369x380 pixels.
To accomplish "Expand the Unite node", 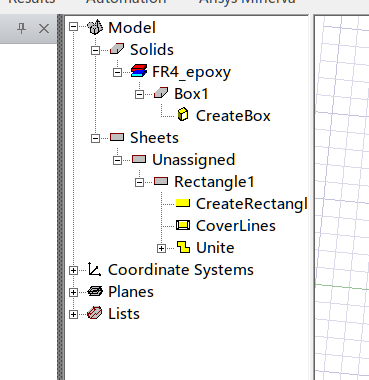I will [161, 248].
